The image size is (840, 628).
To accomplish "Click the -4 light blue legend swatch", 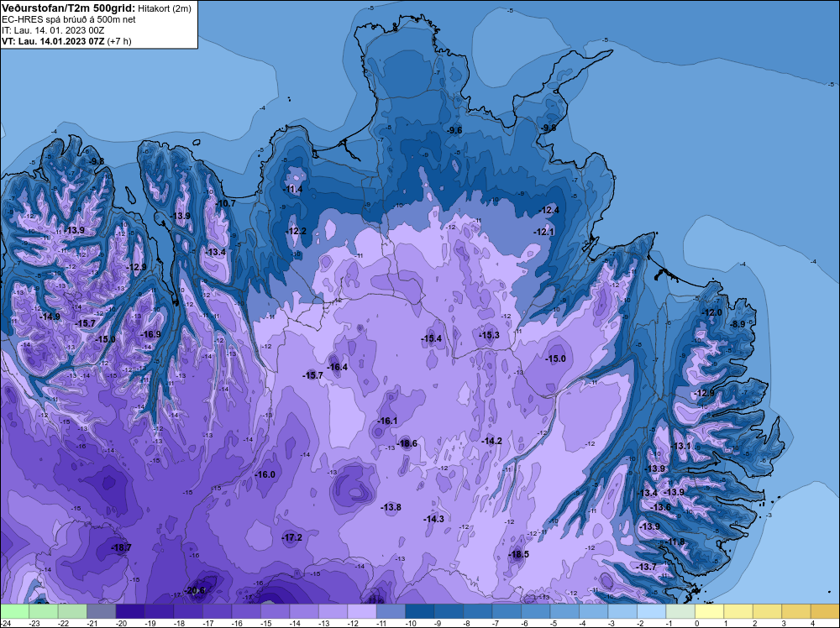I will 593,611.
